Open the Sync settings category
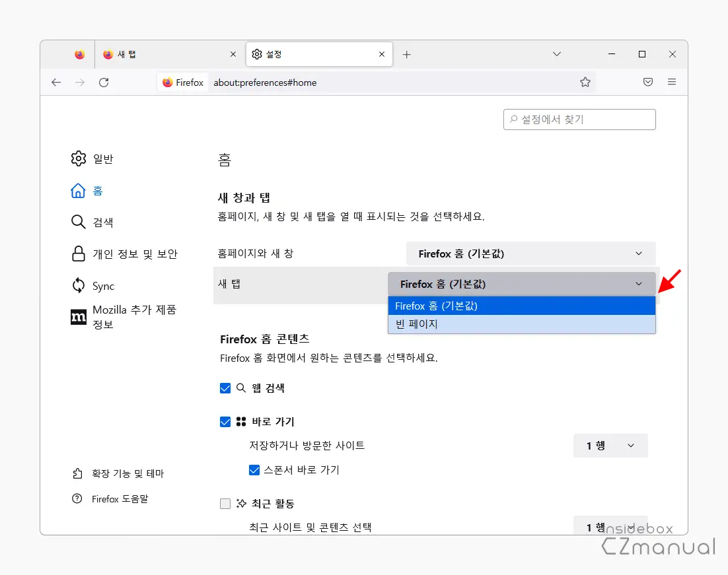Viewport: 728px width, 575px height. [x=93, y=286]
